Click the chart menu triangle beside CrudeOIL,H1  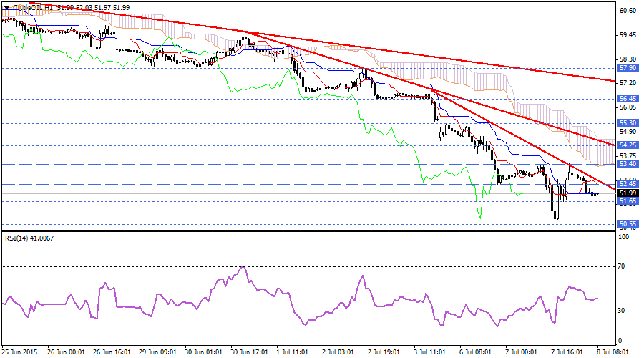click(x=5, y=6)
